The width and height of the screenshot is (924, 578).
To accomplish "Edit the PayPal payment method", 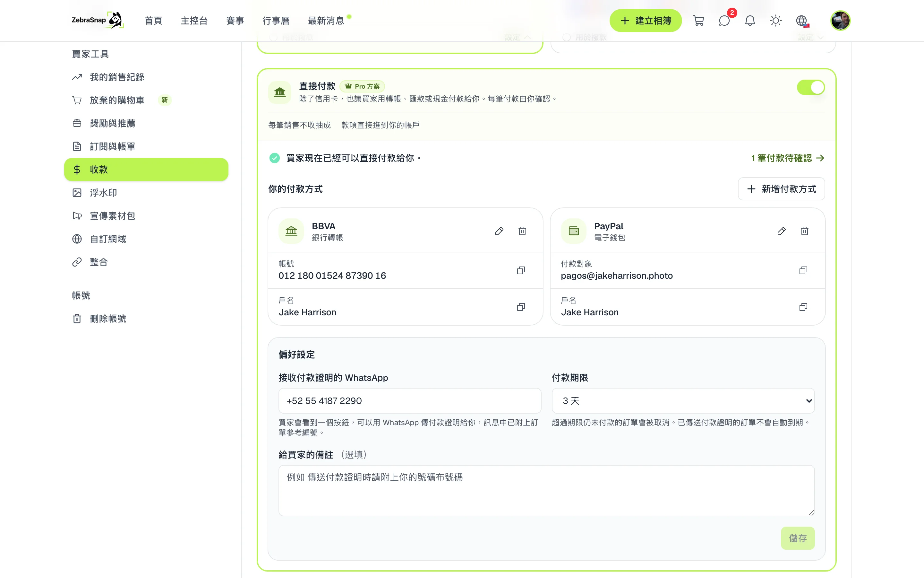I will tap(781, 231).
